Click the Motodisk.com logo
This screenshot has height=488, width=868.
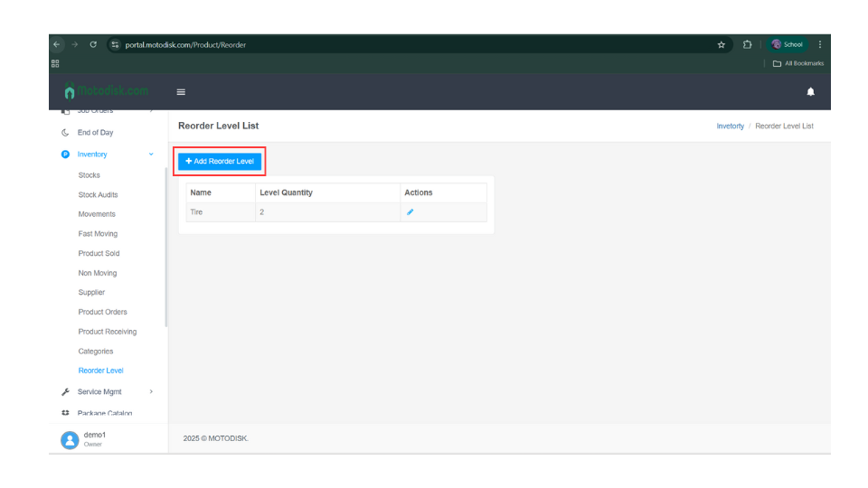[106, 91]
